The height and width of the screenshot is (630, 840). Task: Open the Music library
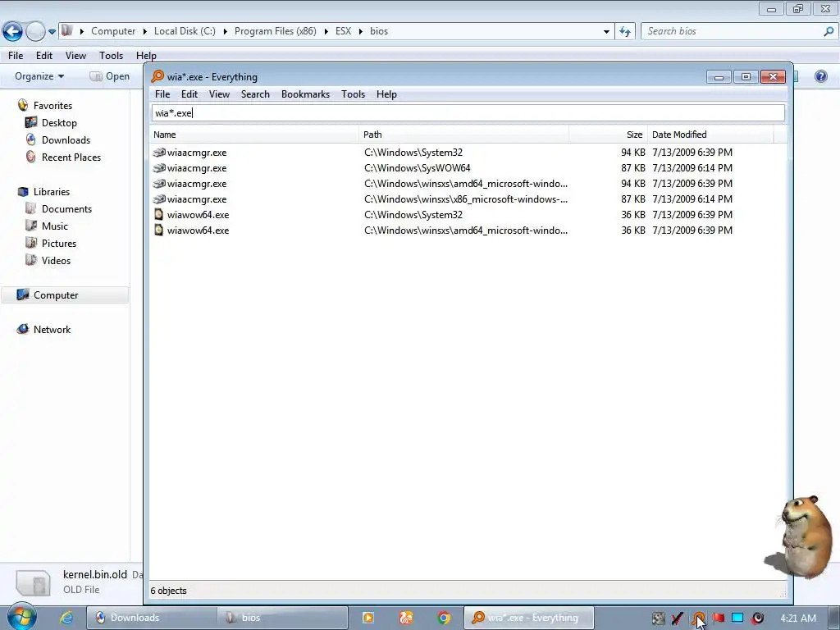coord(55,226)
